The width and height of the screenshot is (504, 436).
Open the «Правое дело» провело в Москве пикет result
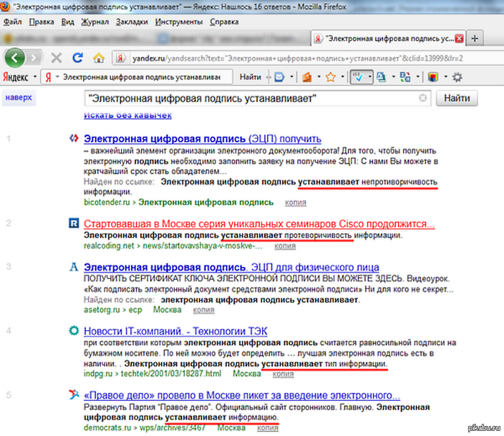click(242, 395)
